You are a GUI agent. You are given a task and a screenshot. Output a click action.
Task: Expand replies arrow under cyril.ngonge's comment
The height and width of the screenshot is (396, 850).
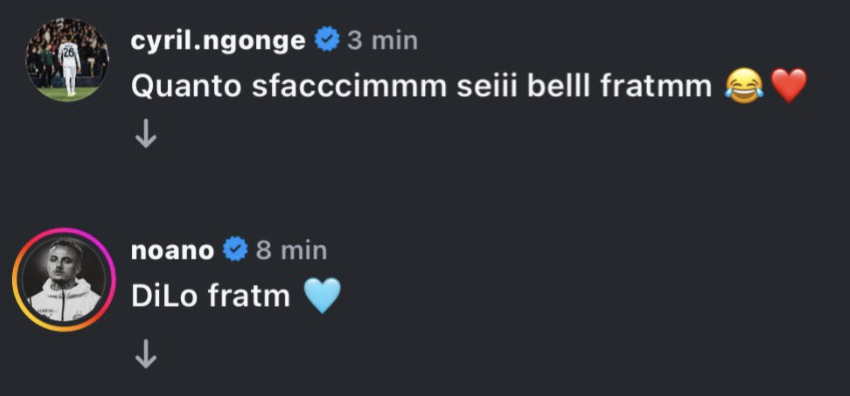pyautogui.click(x=146, y=136)
